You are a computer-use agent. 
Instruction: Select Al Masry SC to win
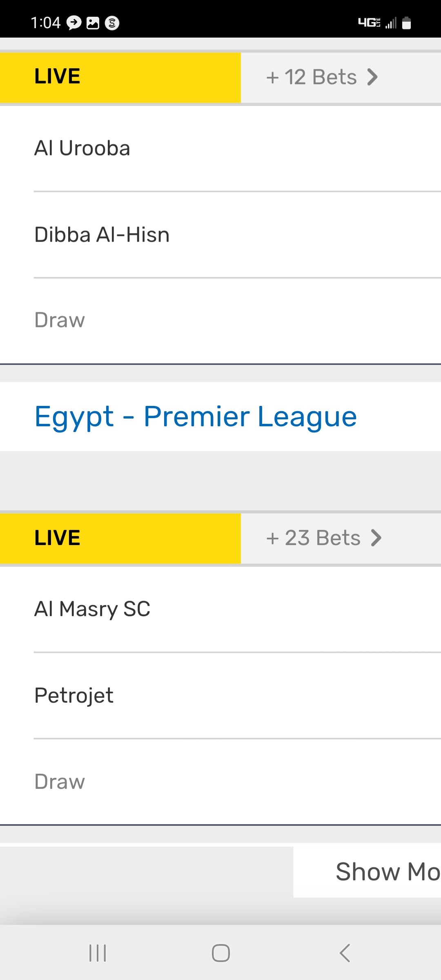point(92,609)
